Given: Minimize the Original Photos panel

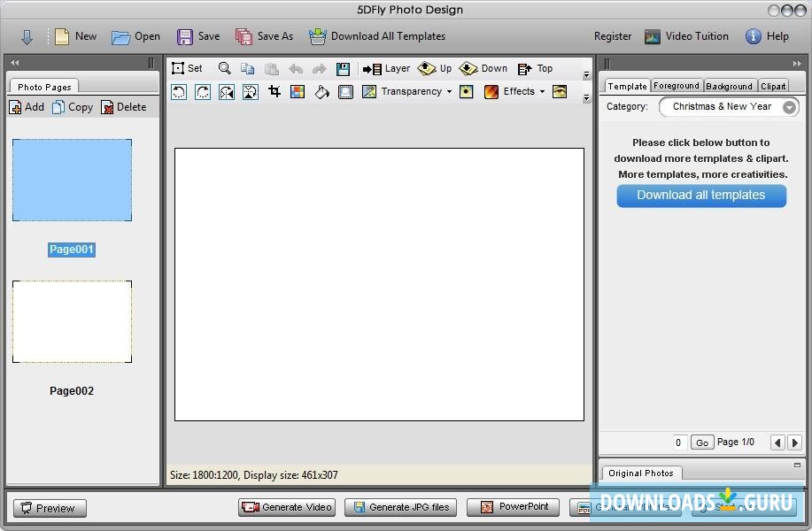Looking at the screenshot, I should (x=797, y=465).
